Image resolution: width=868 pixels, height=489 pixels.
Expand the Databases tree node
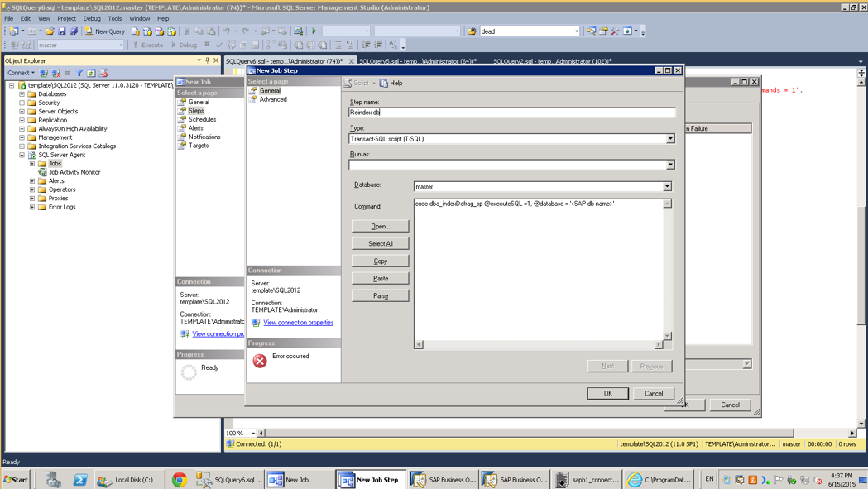[x=22, y=94]
